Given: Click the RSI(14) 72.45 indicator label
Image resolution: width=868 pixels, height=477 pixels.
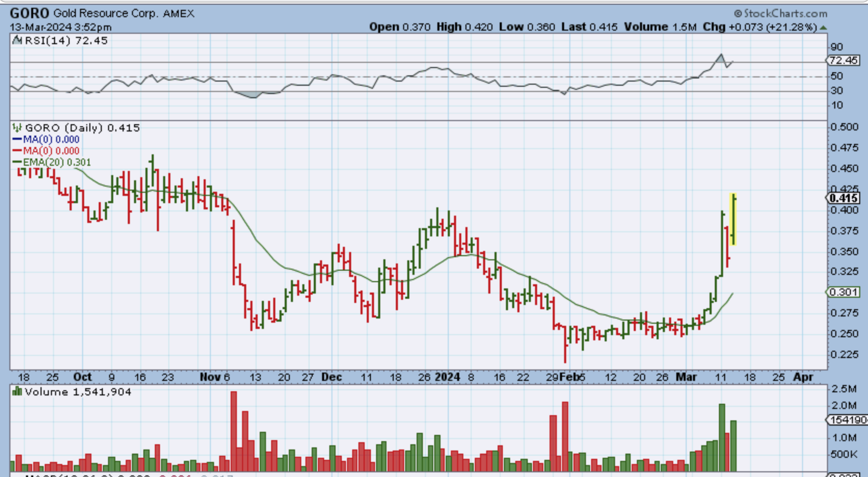Looking at the screenshot, I should (66, 41).
